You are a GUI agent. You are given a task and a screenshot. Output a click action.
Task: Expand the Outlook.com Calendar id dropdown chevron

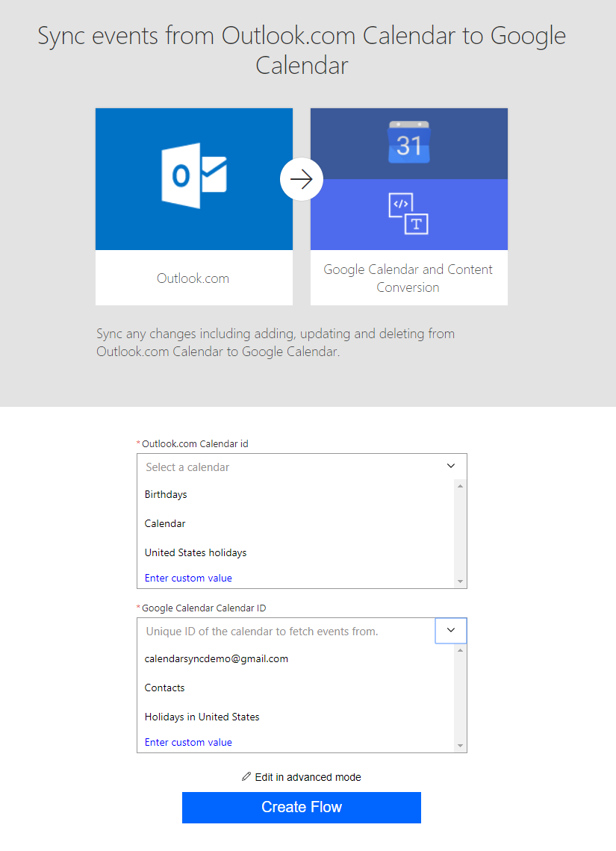coord(450,466)
